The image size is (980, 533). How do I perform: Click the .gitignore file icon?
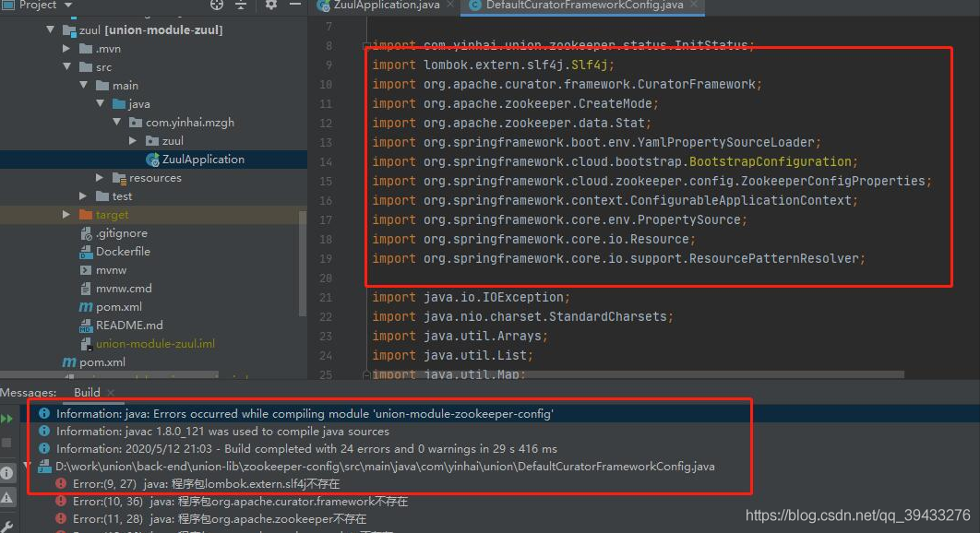86,233
